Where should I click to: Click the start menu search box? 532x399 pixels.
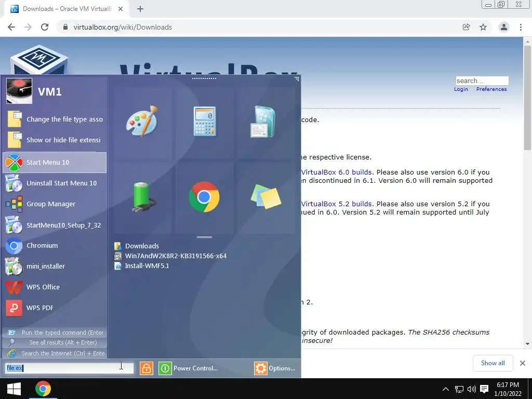69,368
